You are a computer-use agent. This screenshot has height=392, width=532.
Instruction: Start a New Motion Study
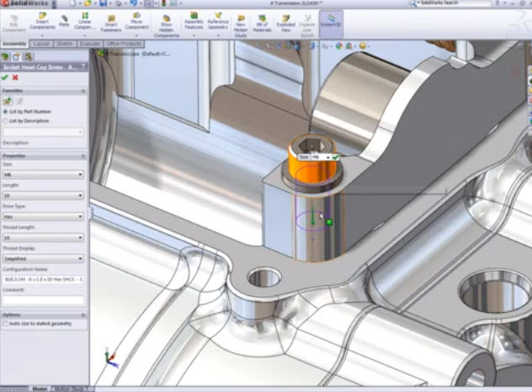(241, 26)
